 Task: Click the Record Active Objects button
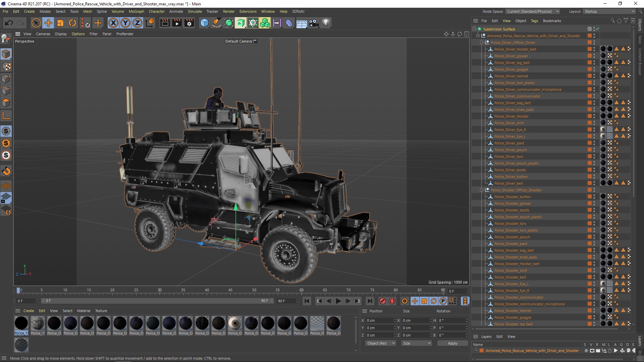click(x=382, y=301)
